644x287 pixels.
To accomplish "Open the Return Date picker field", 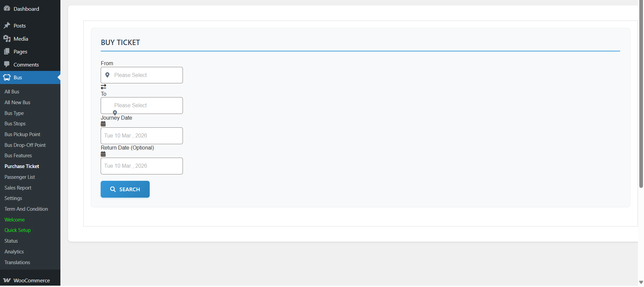I will [x=142, y=166].
